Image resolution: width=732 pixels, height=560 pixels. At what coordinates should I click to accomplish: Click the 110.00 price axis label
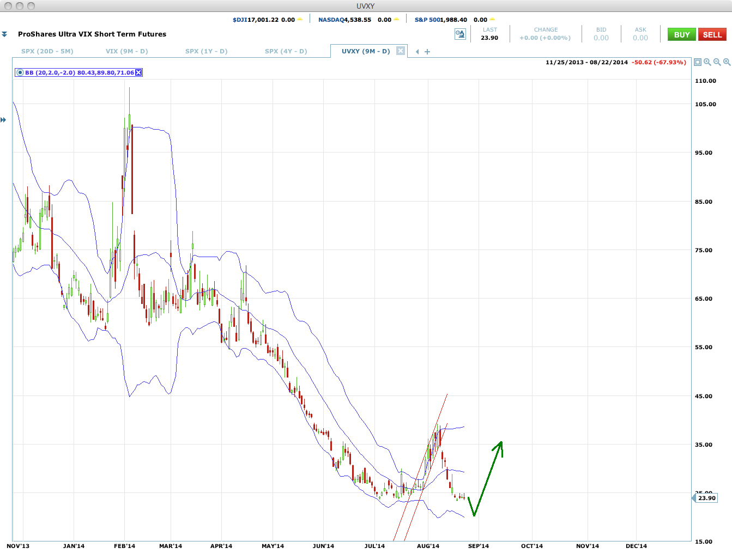[706, 81]
